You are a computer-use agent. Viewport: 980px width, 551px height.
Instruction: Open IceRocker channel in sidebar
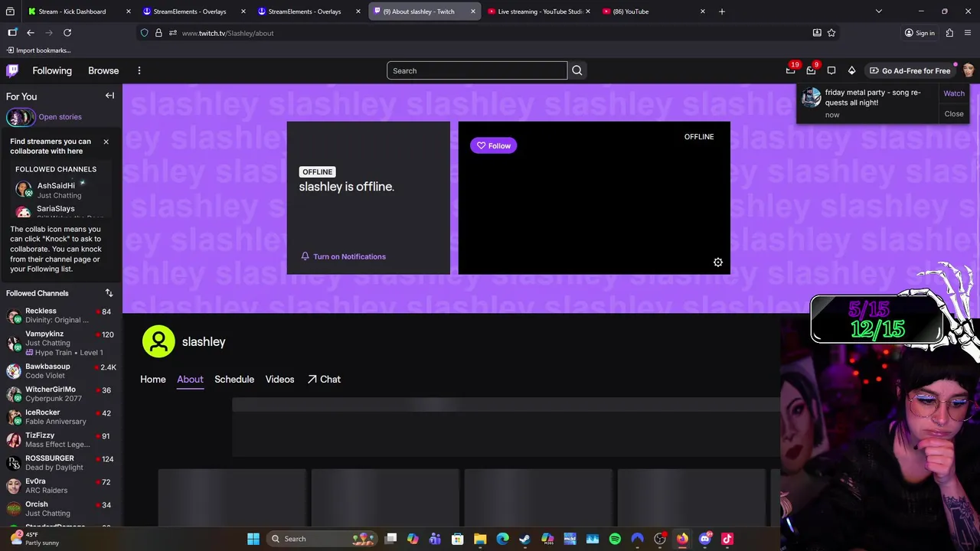pyautogui.click(x=60, y=416)
